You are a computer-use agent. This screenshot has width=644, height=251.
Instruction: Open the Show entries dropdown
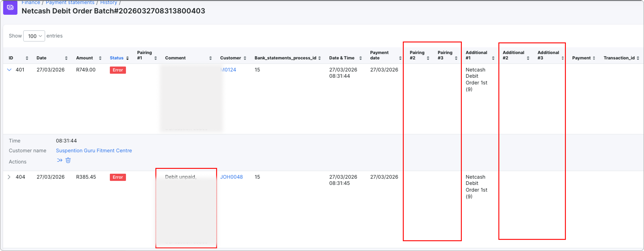[34, 36]
